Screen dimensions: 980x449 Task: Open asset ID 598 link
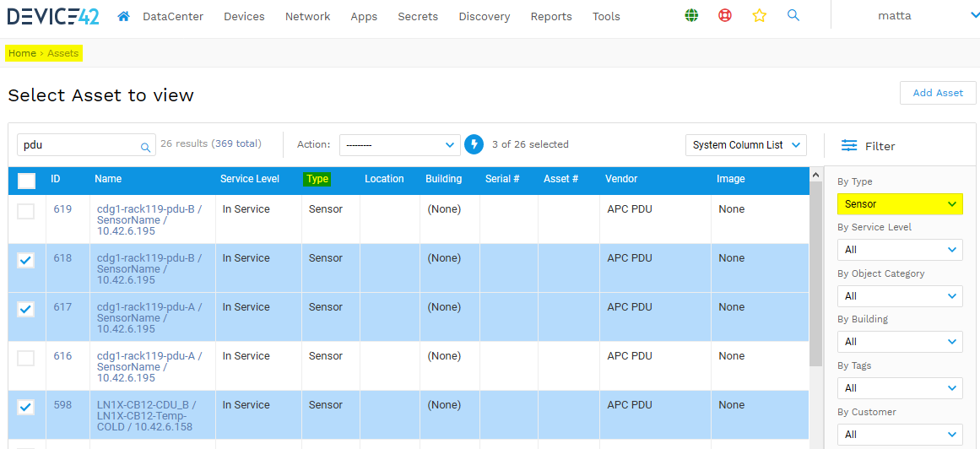coord(62,404)
